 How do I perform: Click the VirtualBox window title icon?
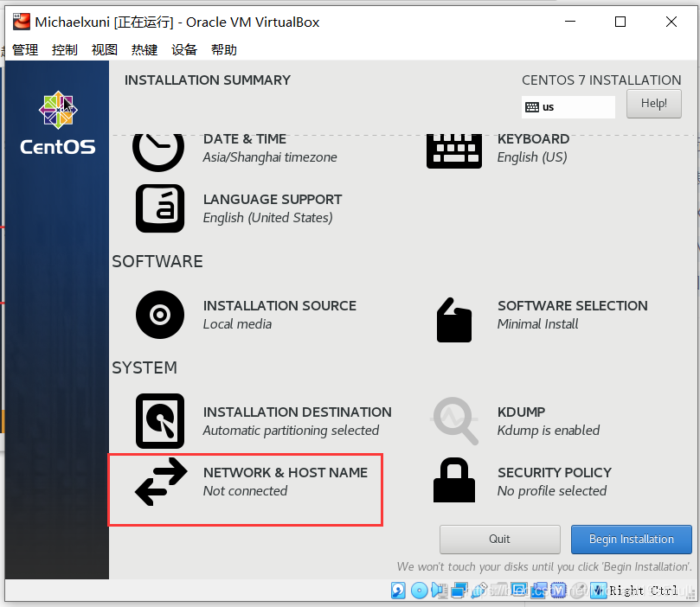point(22,22)
